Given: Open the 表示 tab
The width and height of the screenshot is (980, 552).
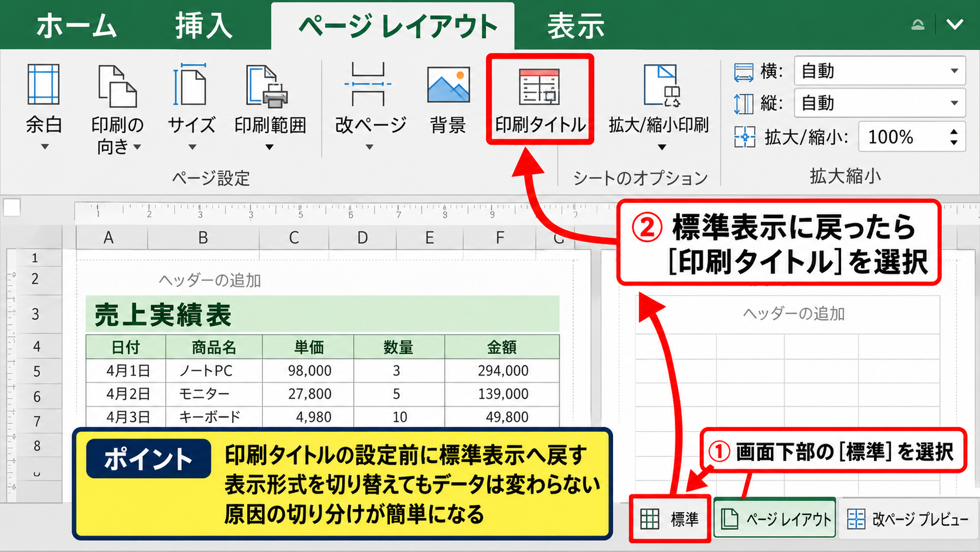Looking at the screenshot, I should 576,26.
